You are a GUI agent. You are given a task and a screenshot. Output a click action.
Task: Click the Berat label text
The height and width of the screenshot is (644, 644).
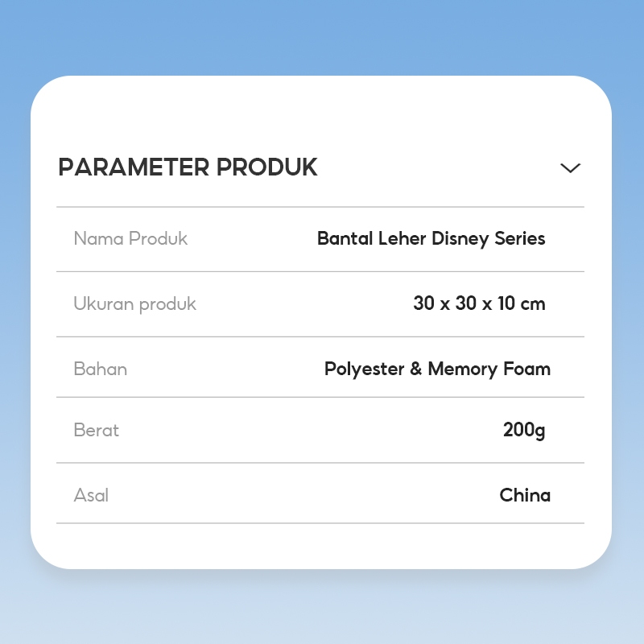pos(96,430)
